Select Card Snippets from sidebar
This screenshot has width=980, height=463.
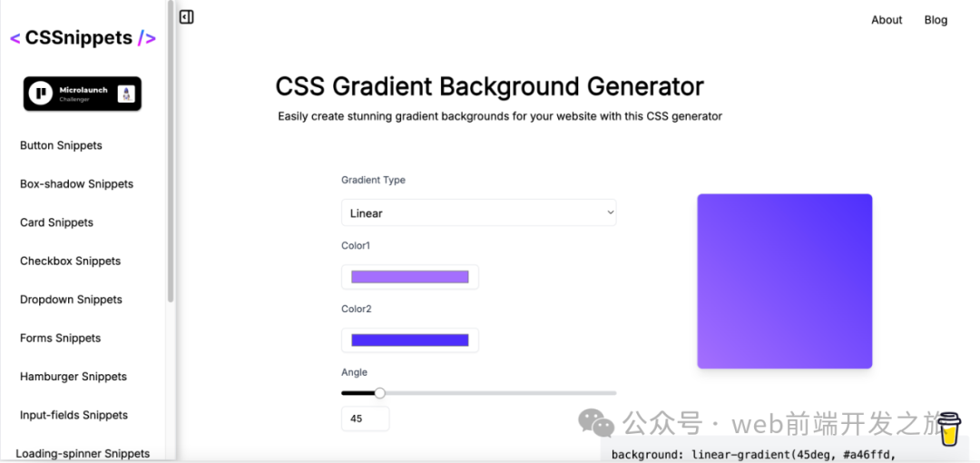pyautogui.click(x=56, y=222)
